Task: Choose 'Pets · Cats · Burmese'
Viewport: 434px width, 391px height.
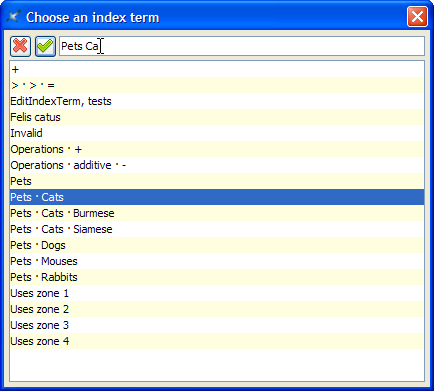Action: click(217, 213)
